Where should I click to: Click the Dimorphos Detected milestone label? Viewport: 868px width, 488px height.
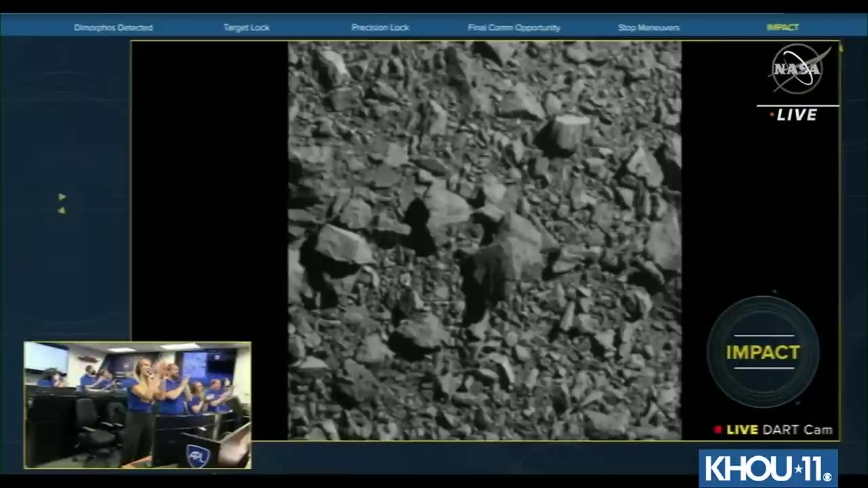(113, 28)
